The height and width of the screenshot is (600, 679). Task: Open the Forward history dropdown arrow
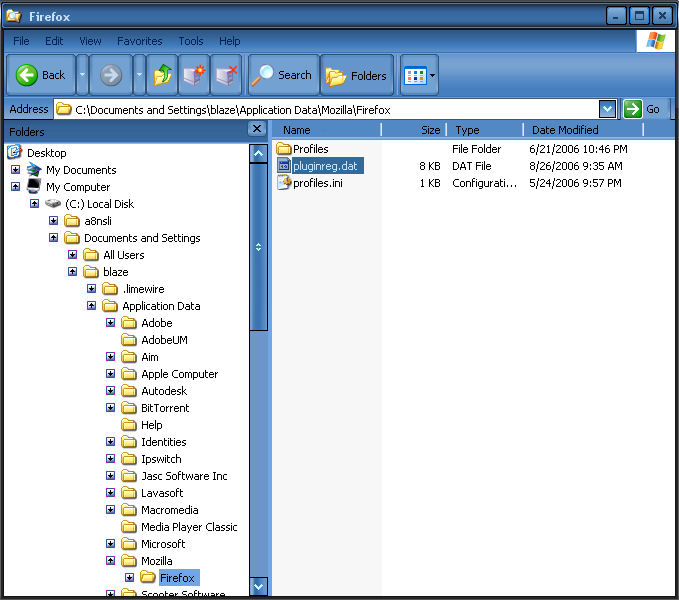(139, 75)
